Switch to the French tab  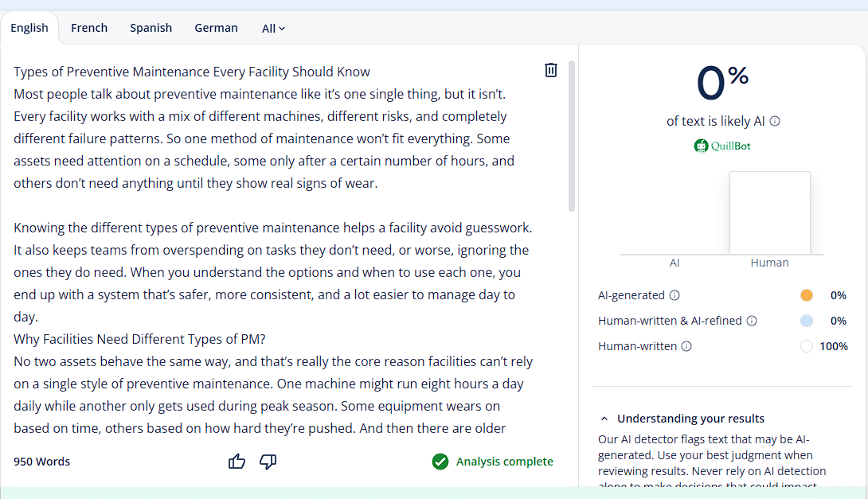[89, 28]
